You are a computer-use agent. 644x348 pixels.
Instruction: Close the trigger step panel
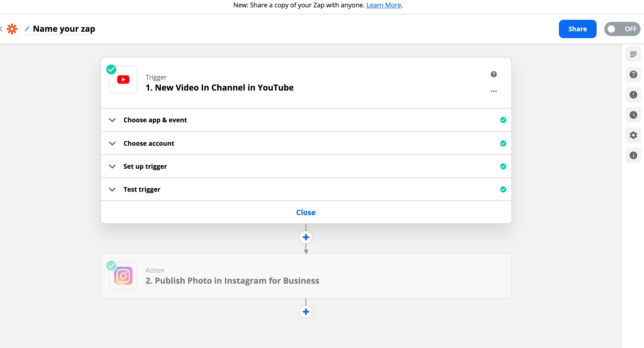tap(305, 212)
